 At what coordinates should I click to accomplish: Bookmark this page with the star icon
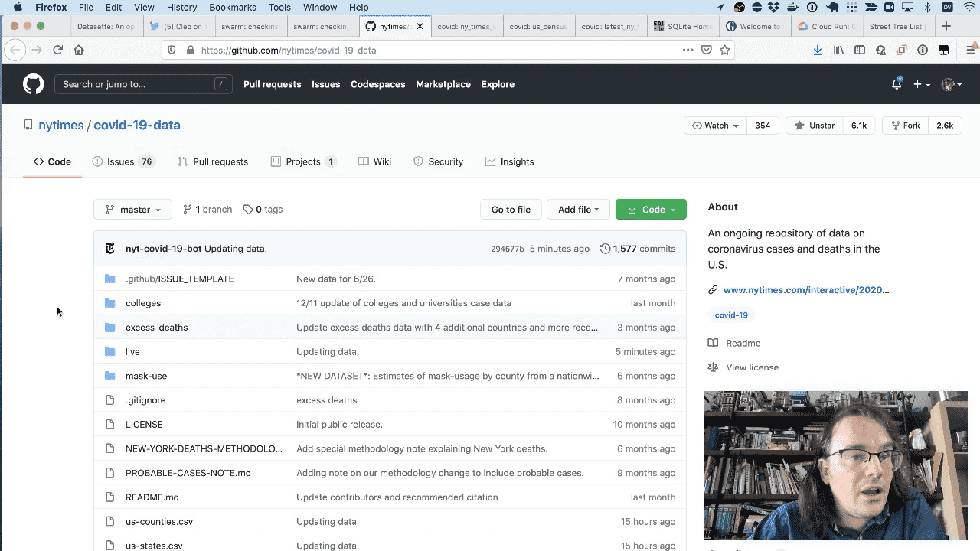[724, 50]
